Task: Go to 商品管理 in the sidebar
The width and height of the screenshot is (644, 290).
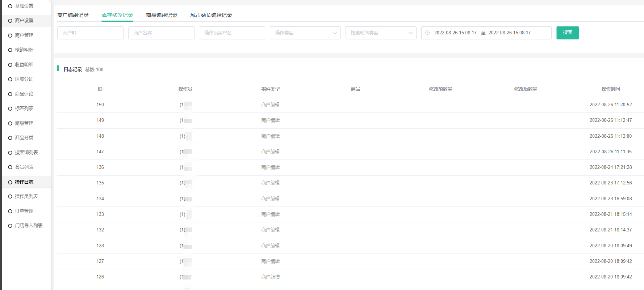Action: 24,123
